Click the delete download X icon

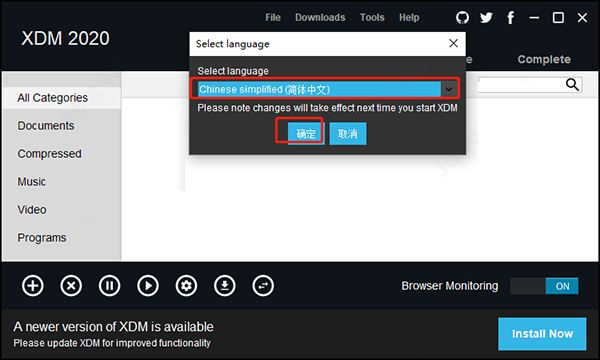pyautogui.click(x=71, y=286)
